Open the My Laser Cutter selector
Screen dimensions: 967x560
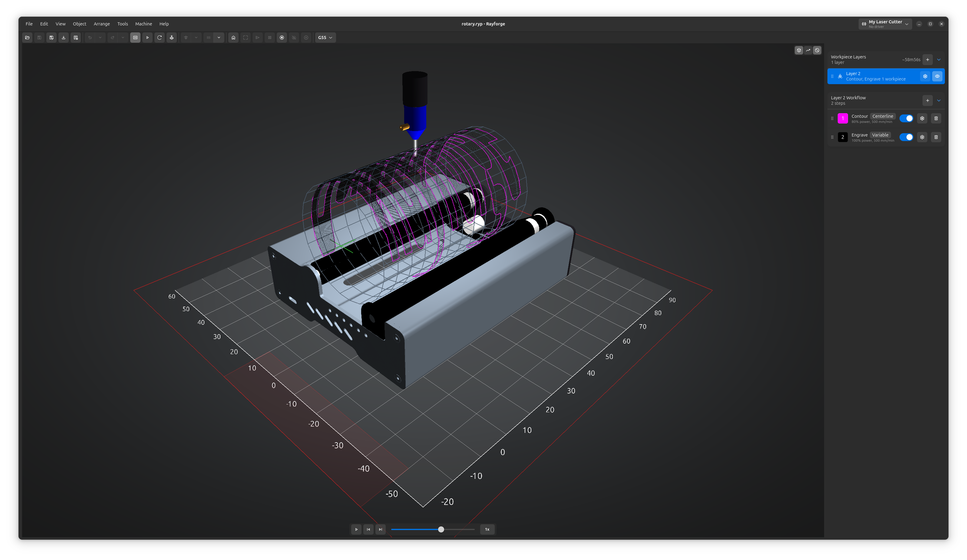[x=885, y=24]
